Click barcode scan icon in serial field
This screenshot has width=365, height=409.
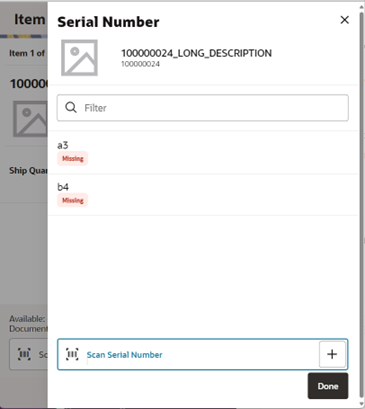(x=72, y=354)
